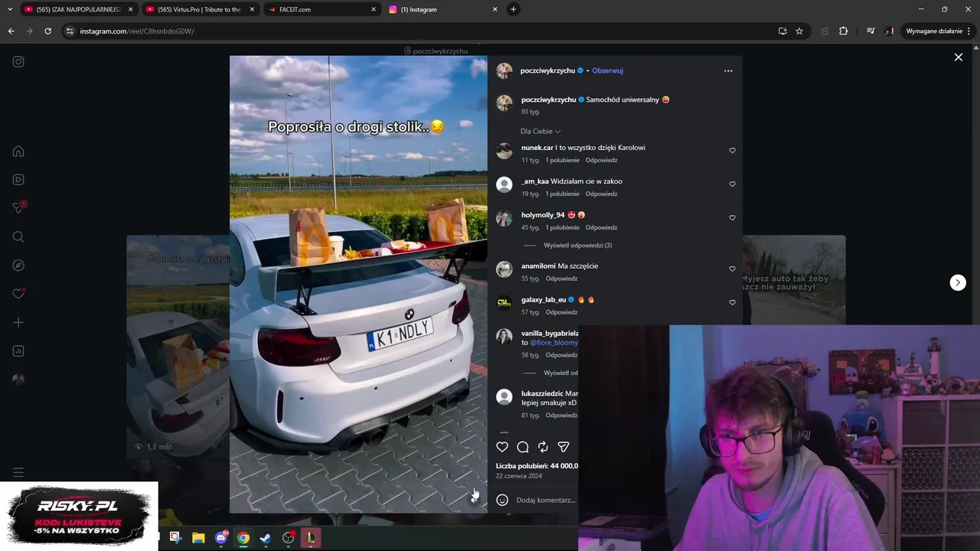Open own profile avatar in sidebar
Image resolution: width=980 pixels, height=551 pixels.
coord(18,380)
